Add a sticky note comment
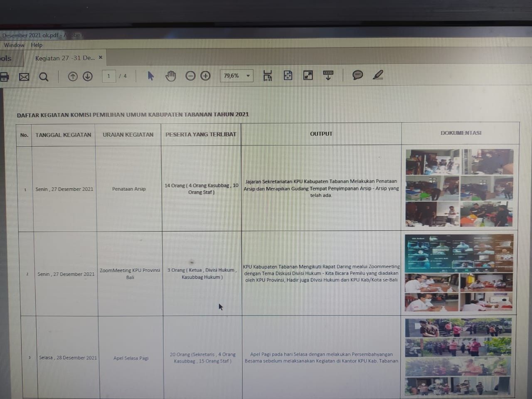 [357, 75]
